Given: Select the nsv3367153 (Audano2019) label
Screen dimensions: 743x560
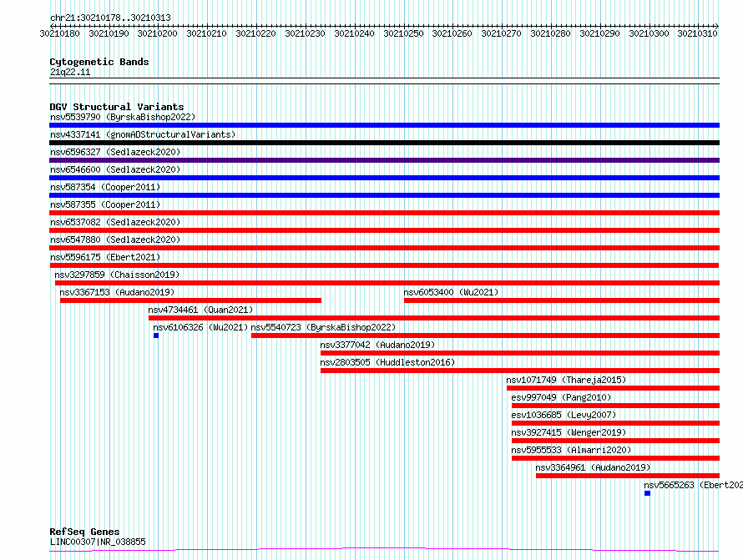Looking at the screenshot, I should (x=117, y=292).
